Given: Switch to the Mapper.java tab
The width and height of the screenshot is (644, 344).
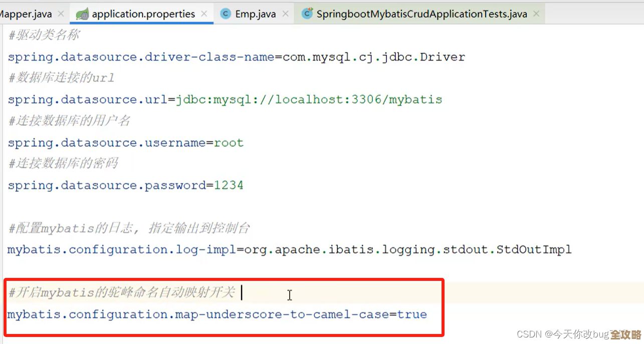Looking at the screenshot, I should (25, 14).
